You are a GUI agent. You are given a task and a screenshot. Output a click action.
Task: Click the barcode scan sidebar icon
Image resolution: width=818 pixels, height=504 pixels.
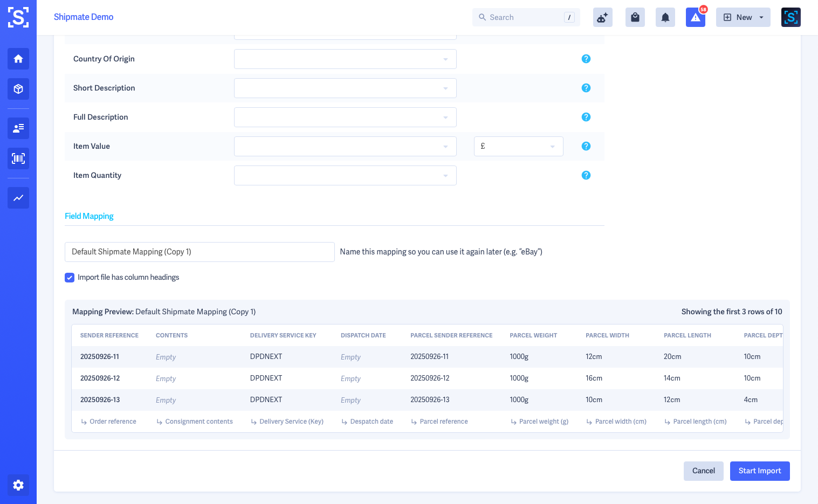pyautogui.click(x=18, y=158)
